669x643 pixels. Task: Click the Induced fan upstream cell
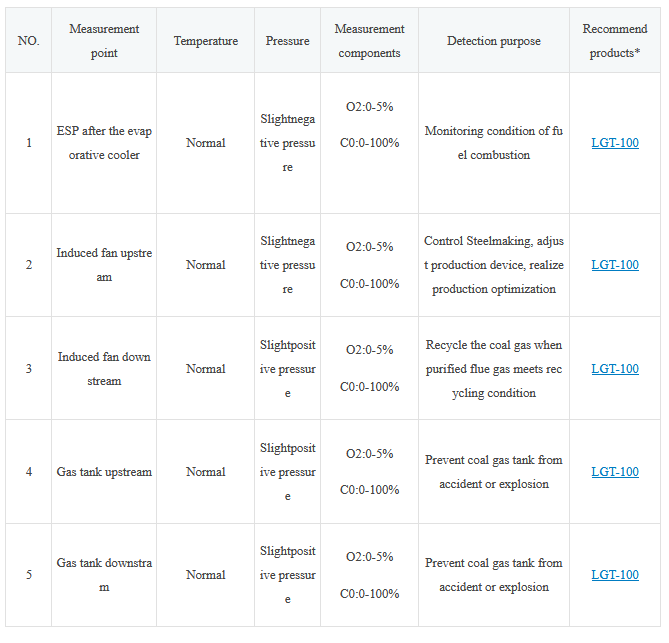click(x=104, y=265)
